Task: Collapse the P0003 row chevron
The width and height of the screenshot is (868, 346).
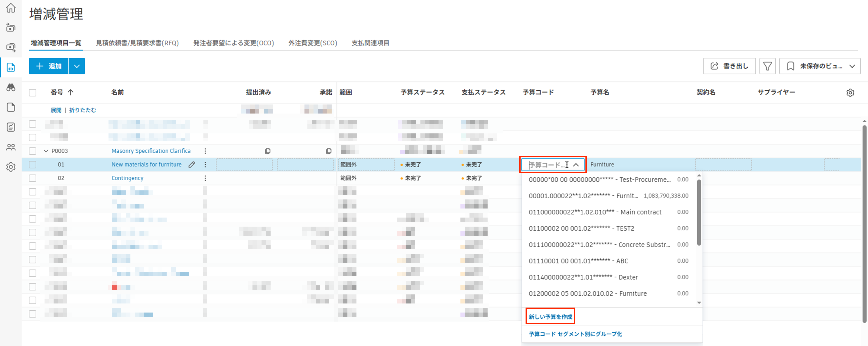Action: 46,151
